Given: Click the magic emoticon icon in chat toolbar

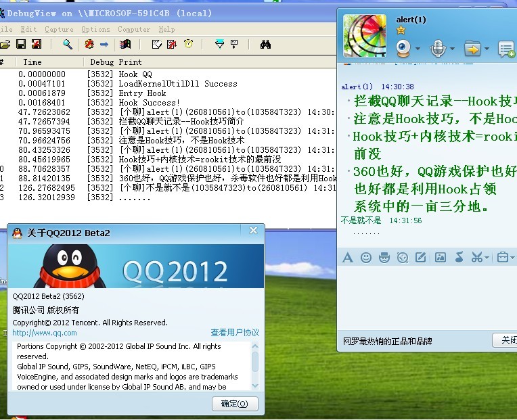Looking at the screenshot, I should click(384, 257).
